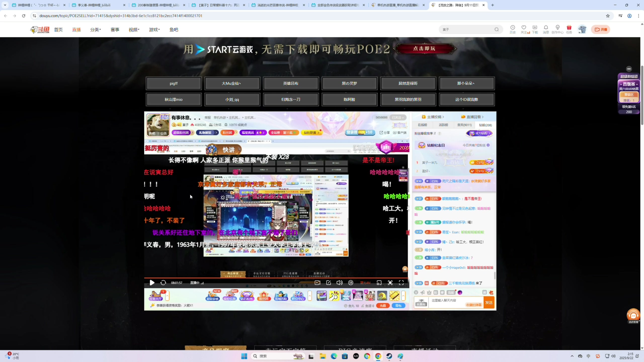This screenshot has height=362, width=644.
Task: Toggle danmaku comments with the 弹 icon
Action: 351,283
